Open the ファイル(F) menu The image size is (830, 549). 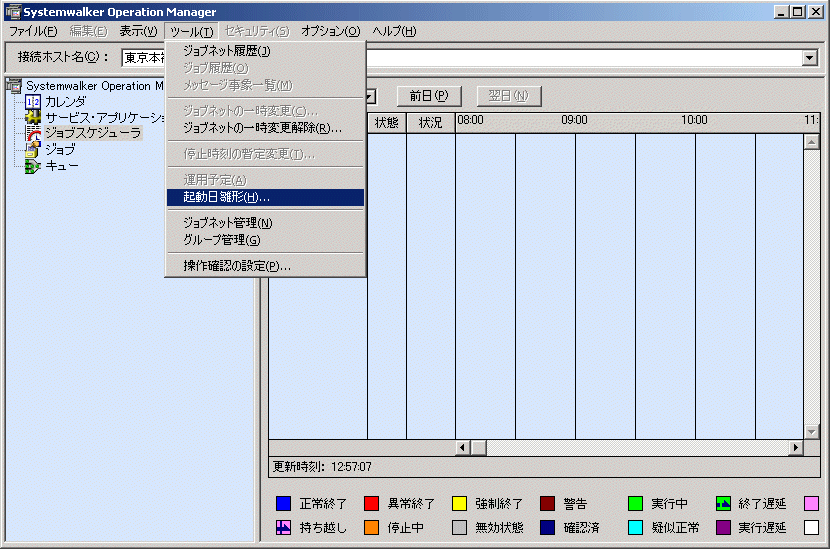[x=33, y=31]
